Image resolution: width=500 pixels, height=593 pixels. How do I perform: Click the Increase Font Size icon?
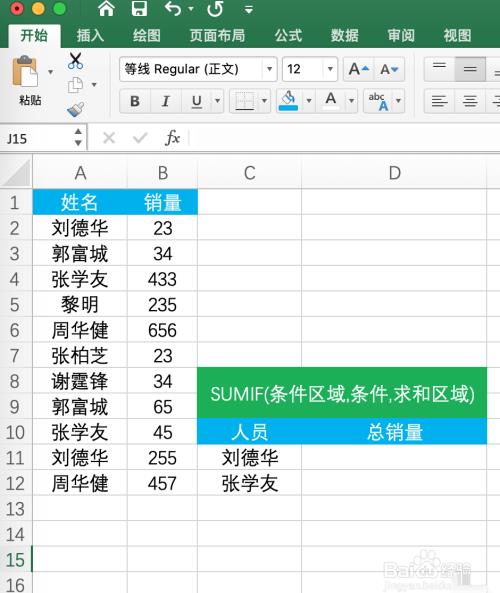coord(358,69)
